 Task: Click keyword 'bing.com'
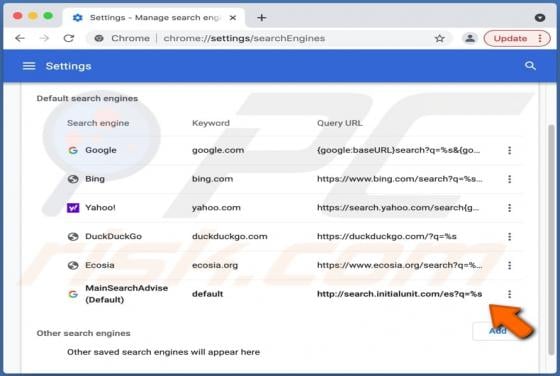click(x=212, y=179)
